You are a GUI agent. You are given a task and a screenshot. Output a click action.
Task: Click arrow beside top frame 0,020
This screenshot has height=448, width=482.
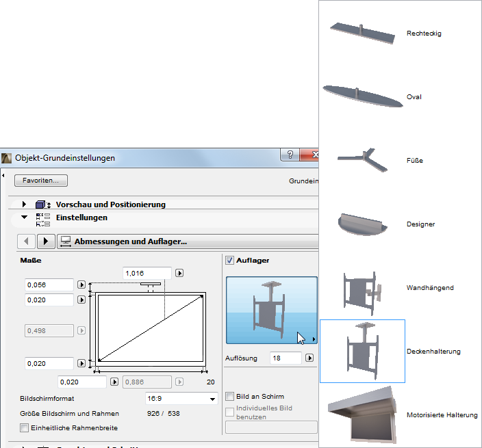tap(81, 300)
